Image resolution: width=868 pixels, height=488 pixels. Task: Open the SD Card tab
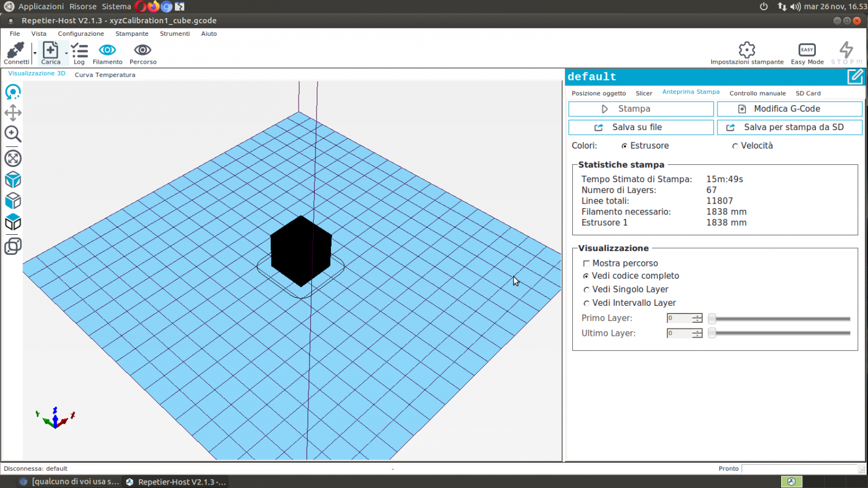(808, 93)
